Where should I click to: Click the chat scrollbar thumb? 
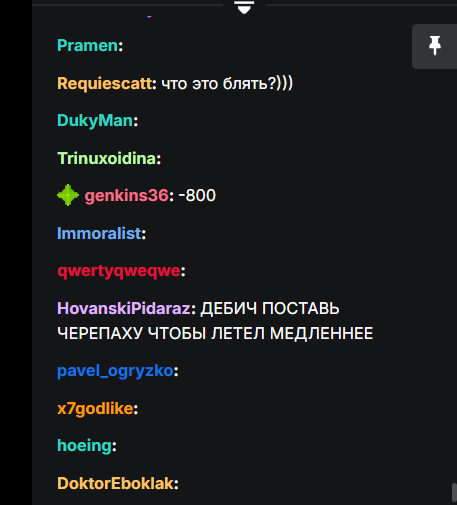[x=454, y=492]
